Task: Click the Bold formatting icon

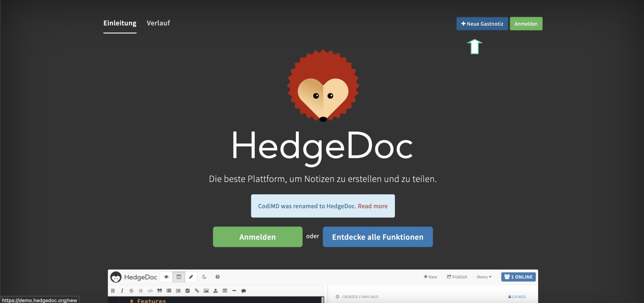Action: pyautogui.click(x=113, y=291)
